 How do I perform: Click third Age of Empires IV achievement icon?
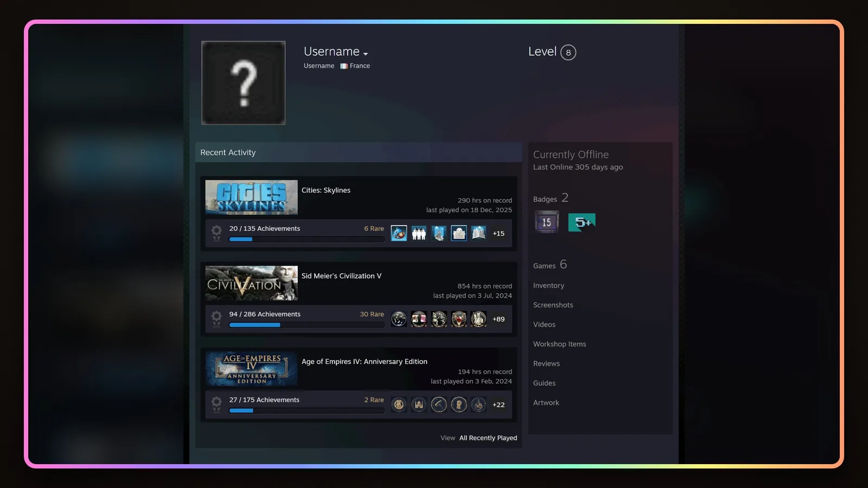coord(439,405)
